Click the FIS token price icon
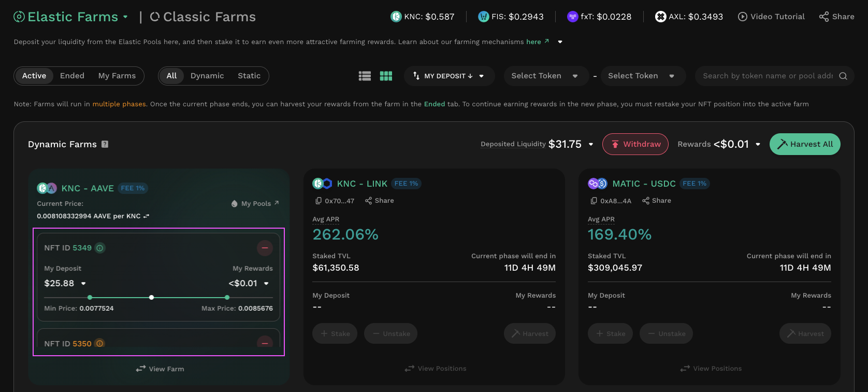868x392 pixels. pos(483,17)
